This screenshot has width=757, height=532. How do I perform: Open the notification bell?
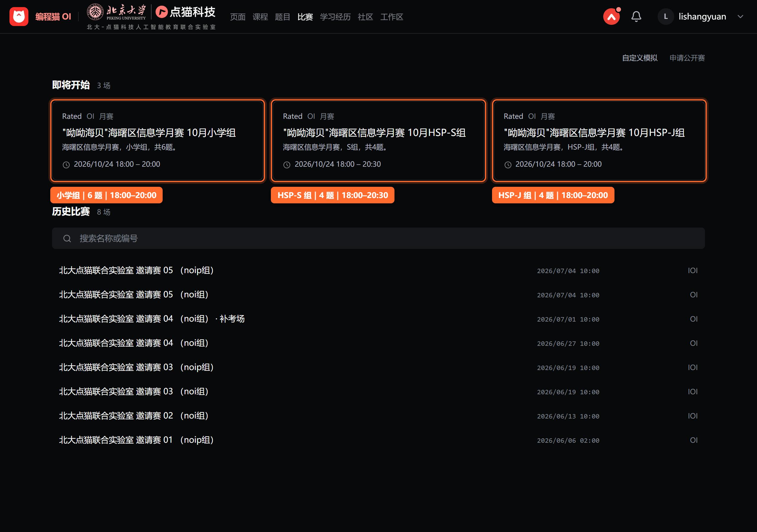[x=636, y=17]
